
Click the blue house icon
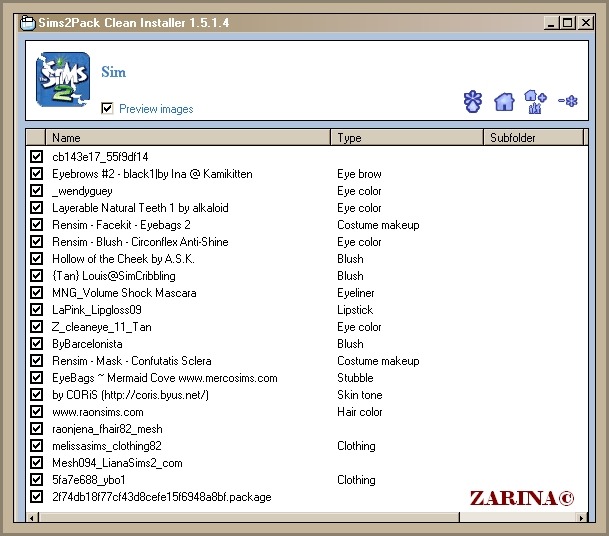(504, 102)
